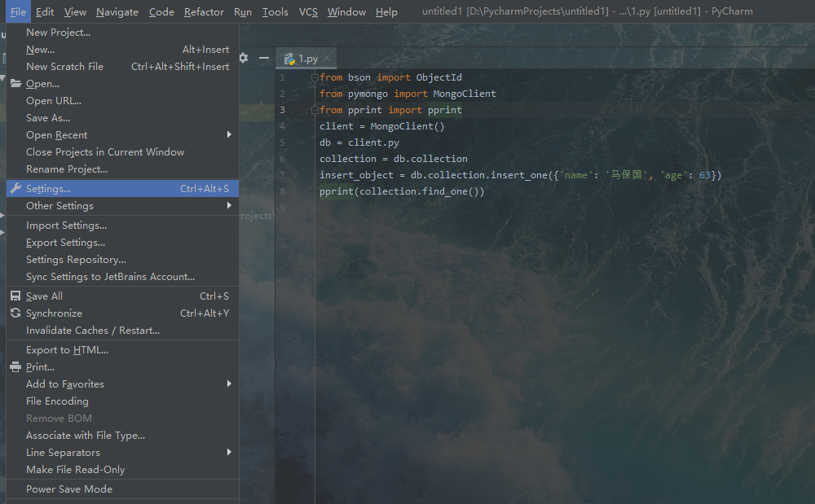Choose Associate with File Type...
Image resolution: width=815 pixels, height=504 pixels.
[123, 436]
